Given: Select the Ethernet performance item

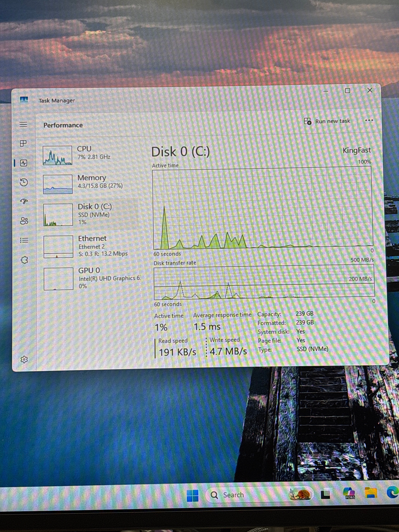Looking at the screenshot, I should tap(90, 246).
